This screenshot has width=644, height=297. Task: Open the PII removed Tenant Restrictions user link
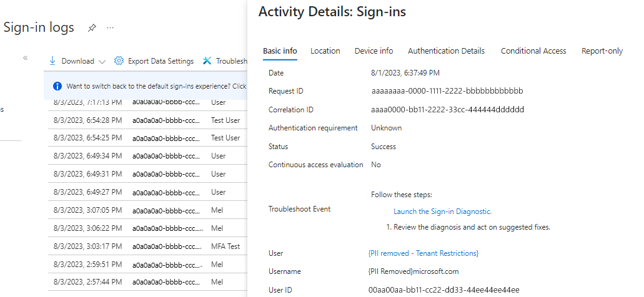coord(424,253)
